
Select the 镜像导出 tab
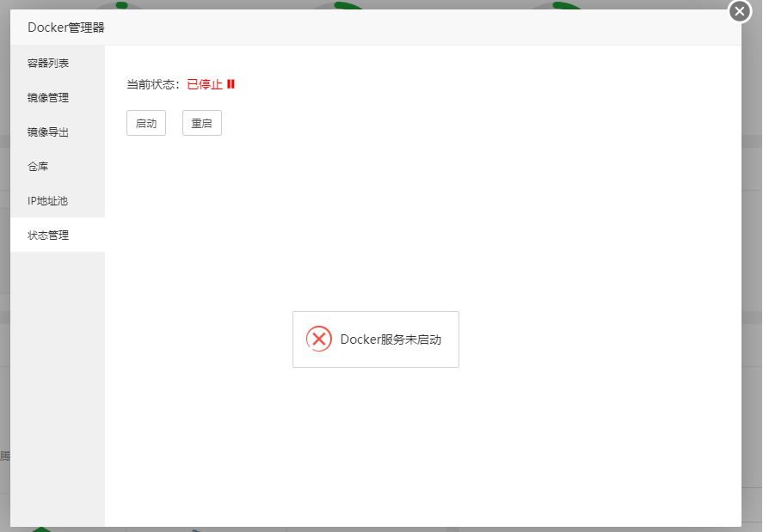point(58,132)
